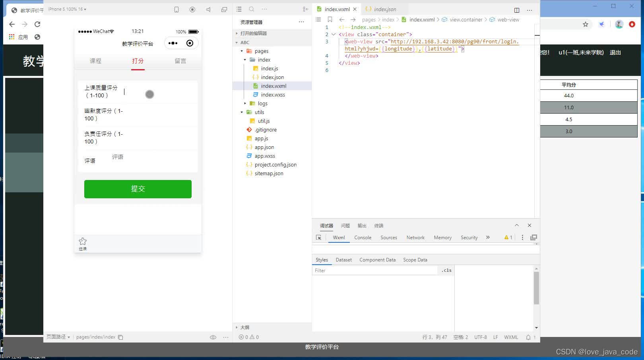Viewport: 644px width, 360px height.
Task: Mute simulator sound icon
Action: [208, 10]
